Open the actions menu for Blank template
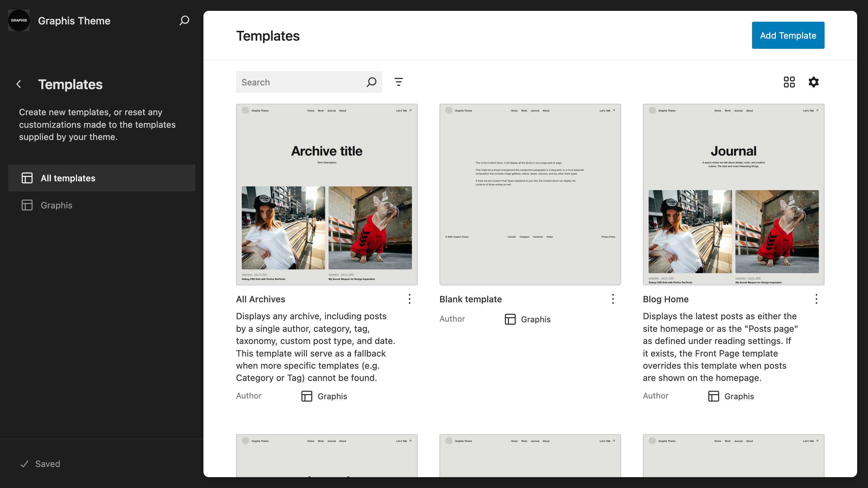Image resolution: width=868 pixels, height=488 pixels. point(613,299)
